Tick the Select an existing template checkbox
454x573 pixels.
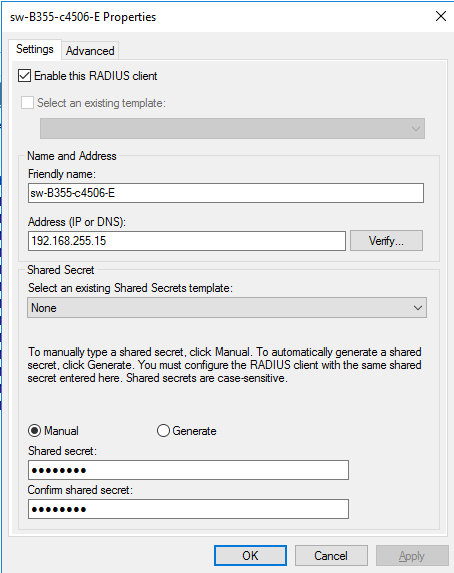click(x=27, y=103)
